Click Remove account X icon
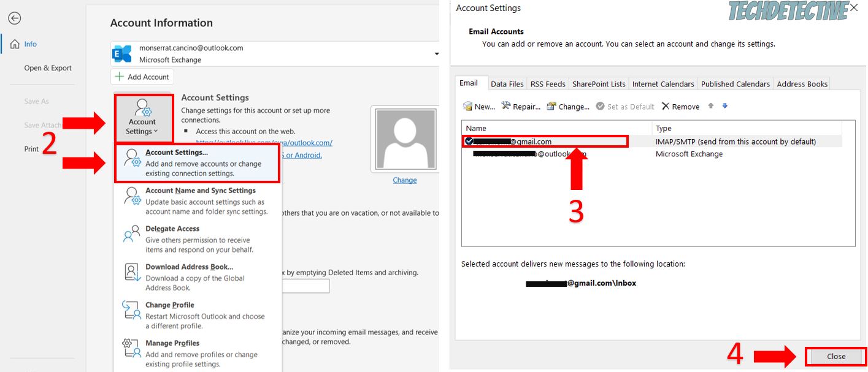868x372 pixels. tap(666, 107)
